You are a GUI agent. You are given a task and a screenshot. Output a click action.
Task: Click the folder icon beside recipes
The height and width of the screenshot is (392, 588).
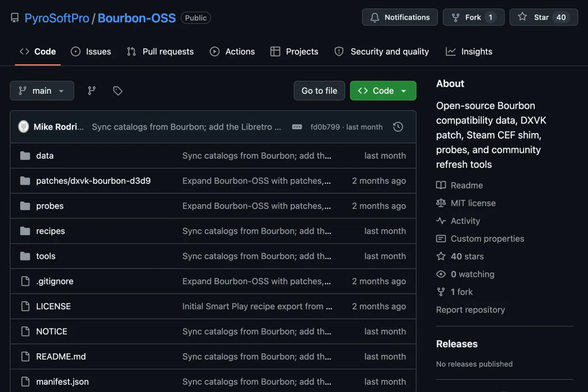coord(25,231)
